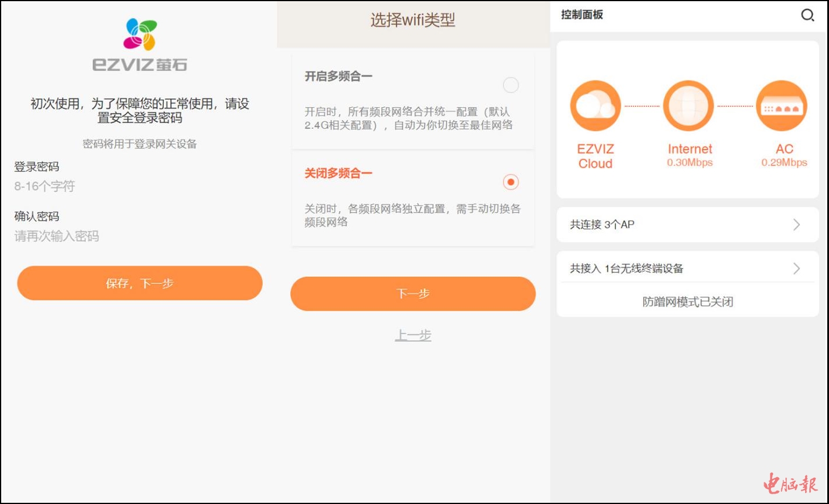Select the 开启多频合一 radio button
The width and height of the screenshot is (829, 504).
(x=510, y=85)
